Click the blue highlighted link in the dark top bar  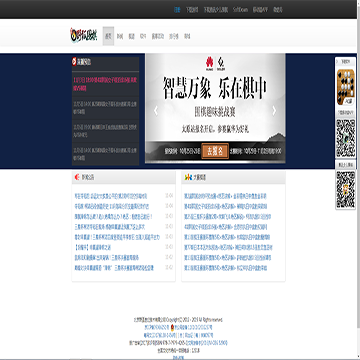point(177,10)
